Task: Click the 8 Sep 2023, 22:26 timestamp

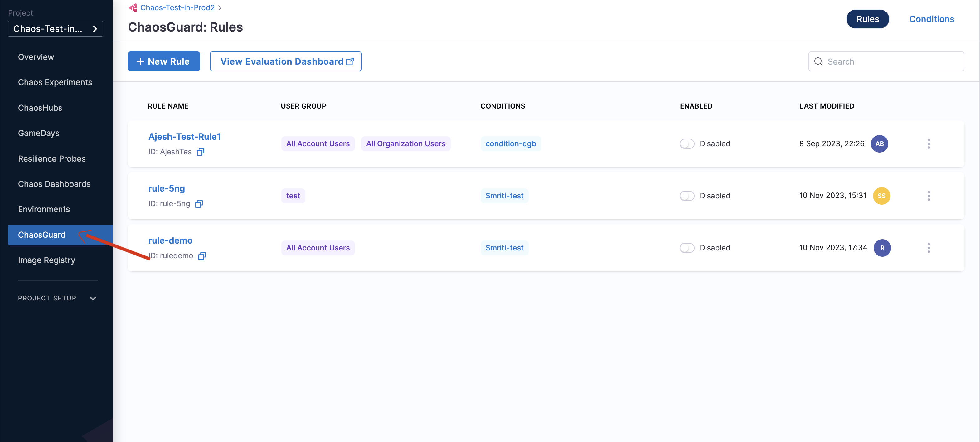Action: pyautogui.click(x=832, y=144)
